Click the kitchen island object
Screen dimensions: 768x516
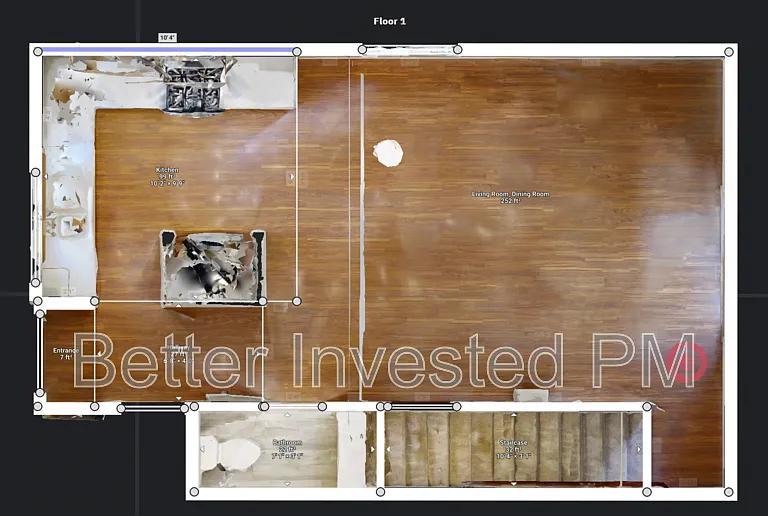213,267
